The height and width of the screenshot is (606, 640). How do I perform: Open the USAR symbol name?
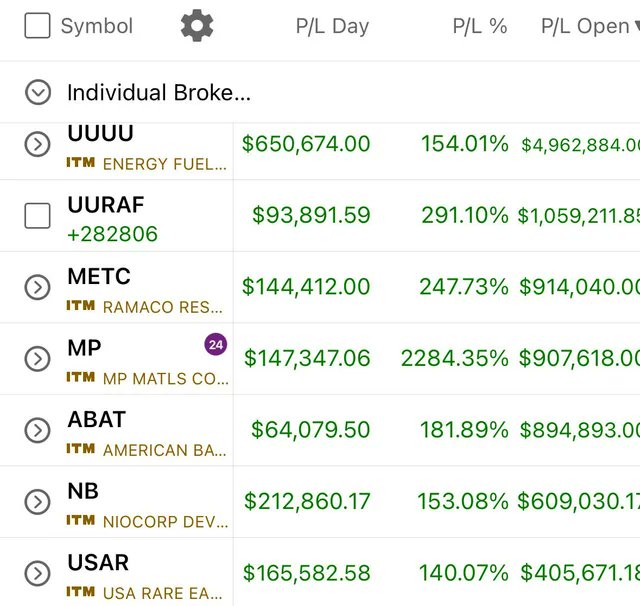point(98,562)
